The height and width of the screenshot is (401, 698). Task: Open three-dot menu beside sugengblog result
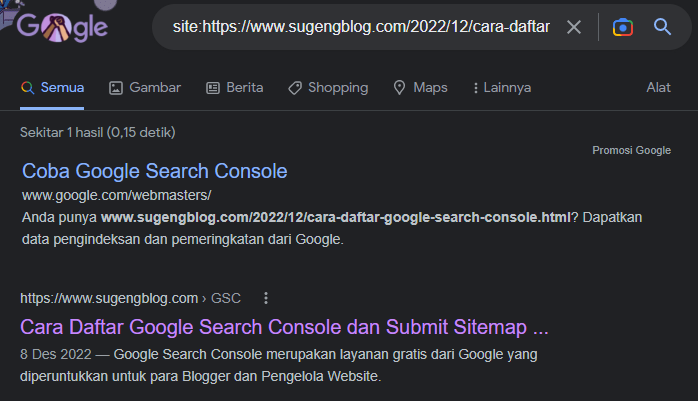(266, 298)
